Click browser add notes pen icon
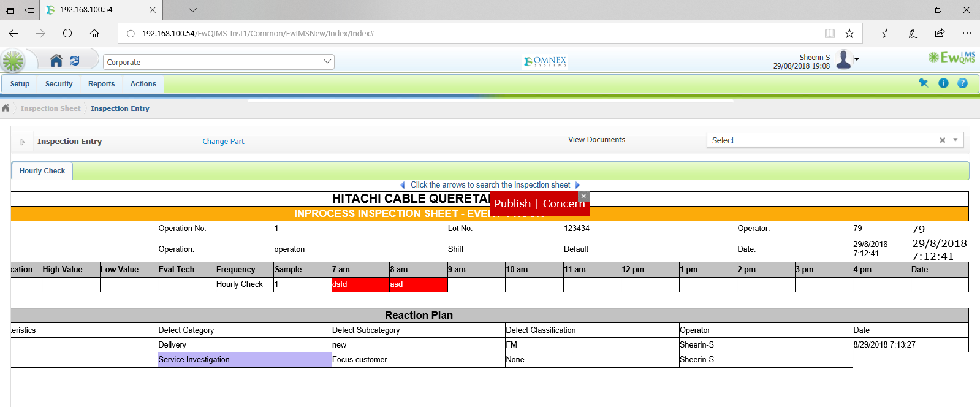The height and width of the screenshot is (407, 980). click(x=913, y=33)
